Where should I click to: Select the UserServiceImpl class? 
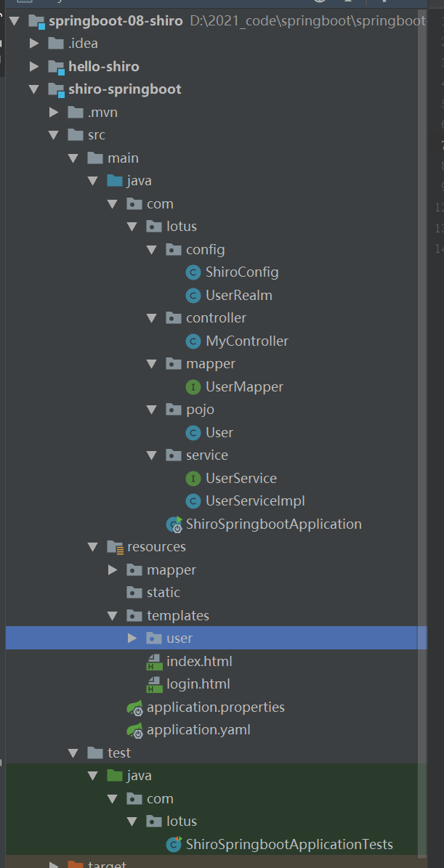254,501
